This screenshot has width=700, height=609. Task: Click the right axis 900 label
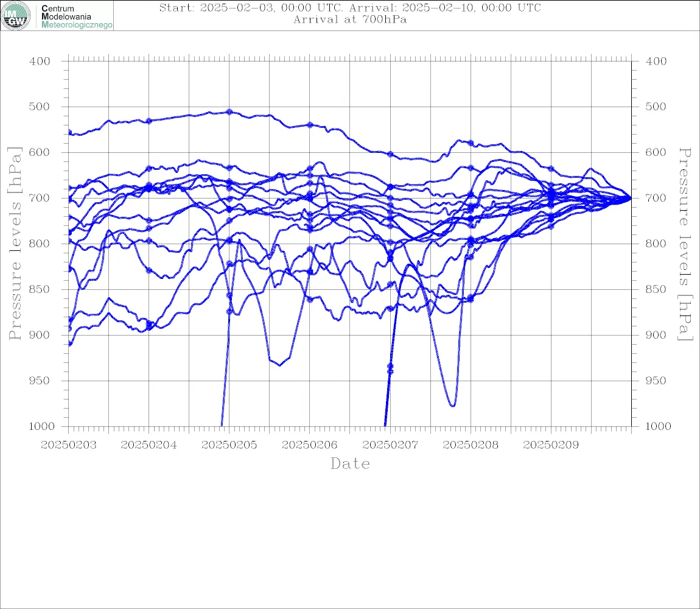coord(656,335)
